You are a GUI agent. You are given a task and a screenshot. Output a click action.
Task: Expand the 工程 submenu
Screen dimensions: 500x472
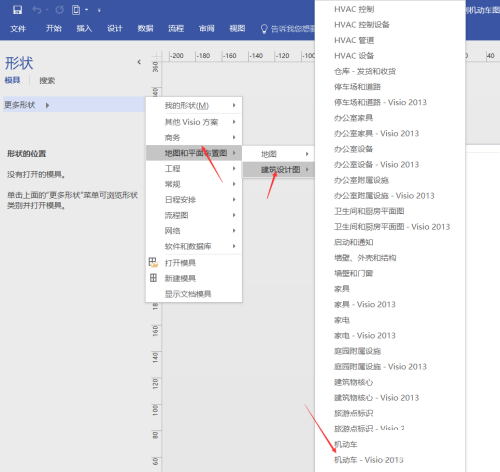click(194, 168)
